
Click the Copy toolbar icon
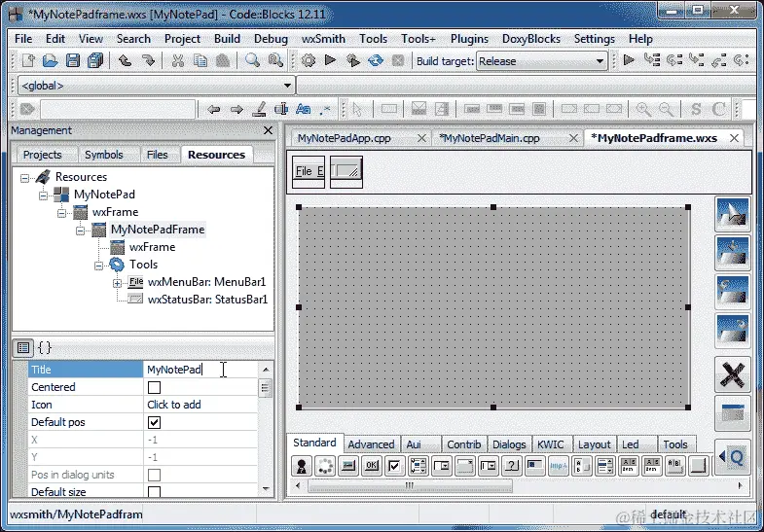click(x=200, y=60)
